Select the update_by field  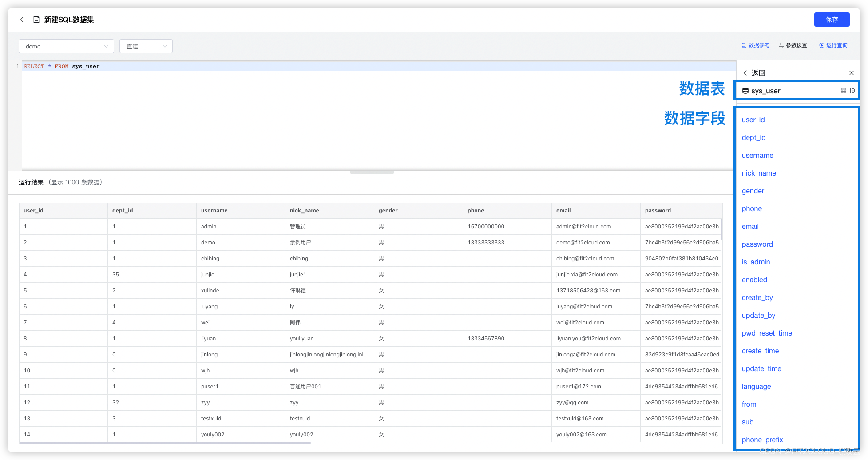click(758, 316)
